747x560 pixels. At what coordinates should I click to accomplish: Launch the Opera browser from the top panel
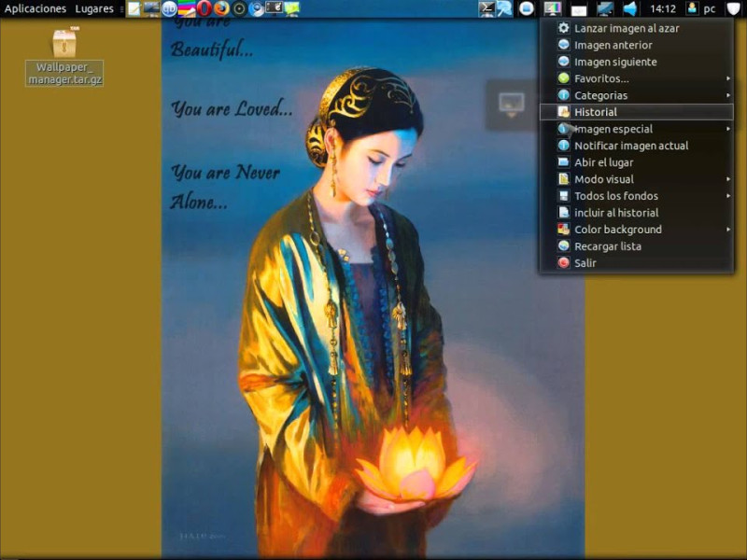(204, 8)
